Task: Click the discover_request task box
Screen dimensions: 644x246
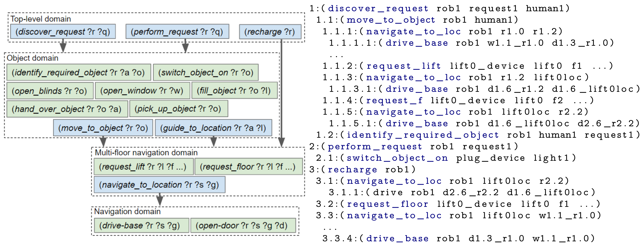Action: pos(63,32)
